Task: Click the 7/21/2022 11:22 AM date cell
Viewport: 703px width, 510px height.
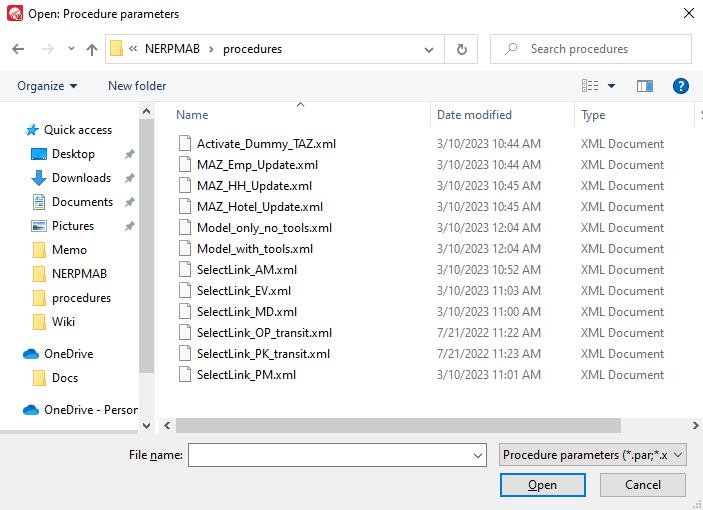Action: tap(489, 333)
